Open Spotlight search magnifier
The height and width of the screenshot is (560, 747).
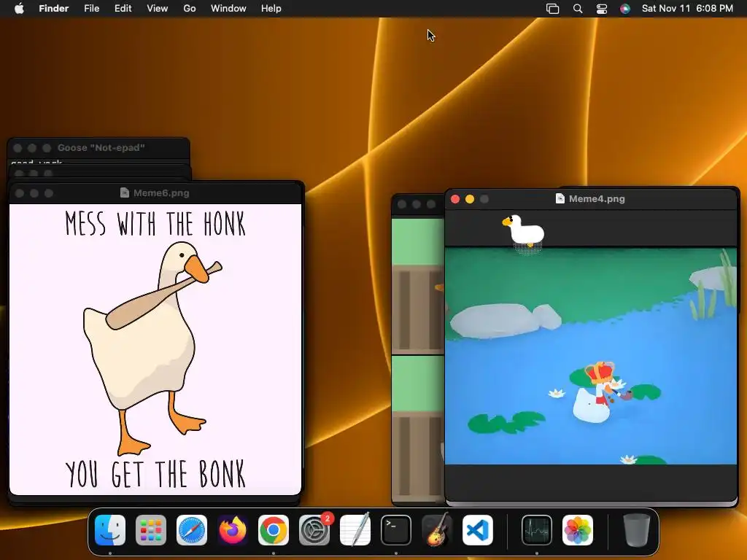(x=578, y=9)
